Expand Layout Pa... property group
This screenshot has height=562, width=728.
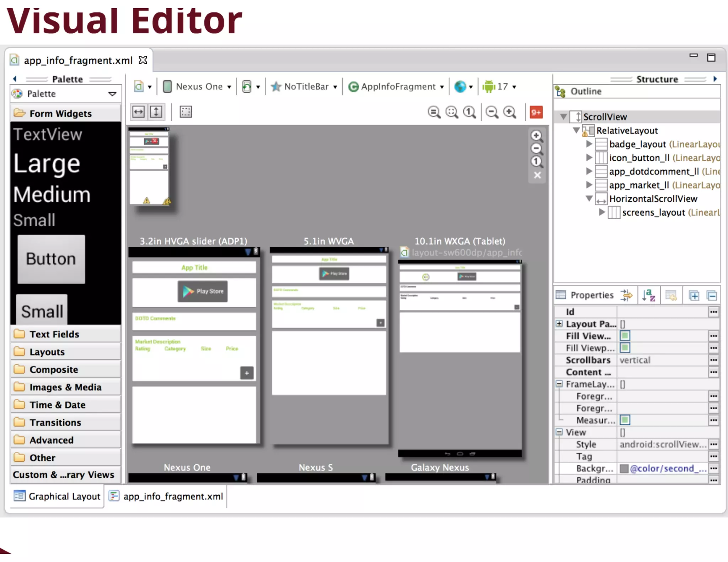tap(559, 324)
